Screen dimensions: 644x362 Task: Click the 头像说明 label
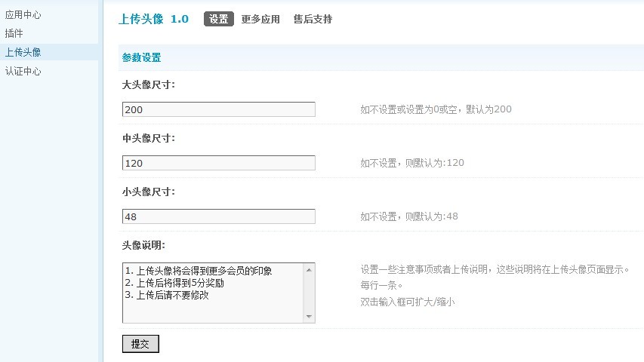[x=143, y=245]
